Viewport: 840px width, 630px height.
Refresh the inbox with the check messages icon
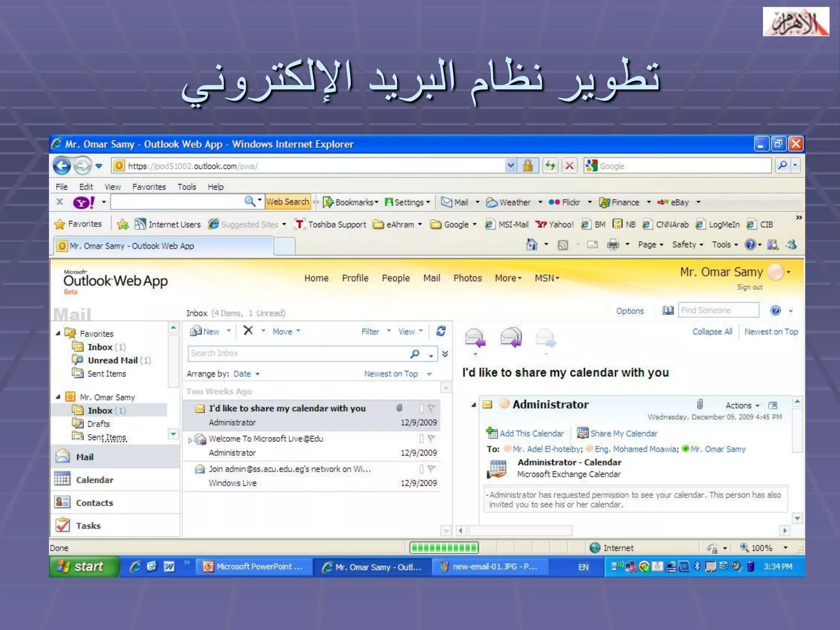tap(441, 331)
